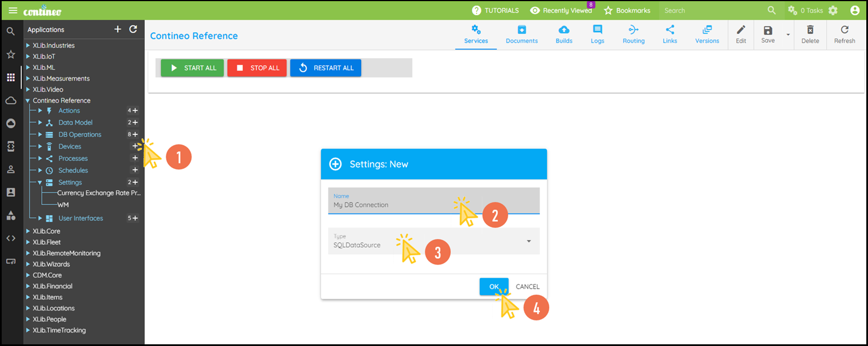Collapse the Settings tree node

[x=40, y=182]
